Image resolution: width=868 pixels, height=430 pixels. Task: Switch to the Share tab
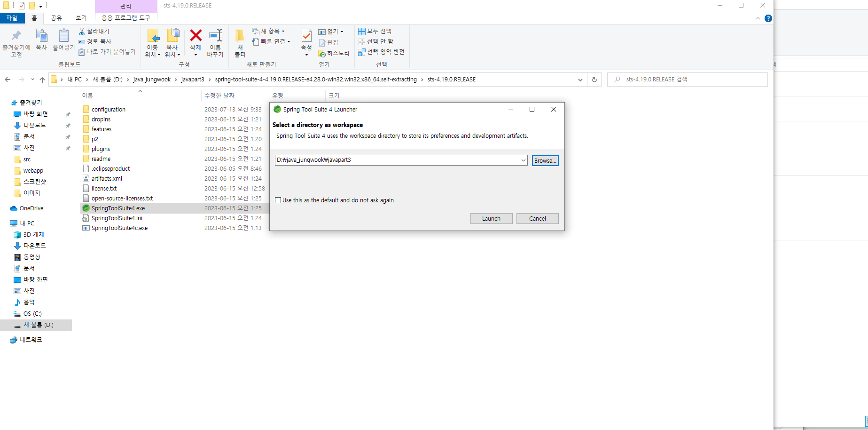pos(56,18)
